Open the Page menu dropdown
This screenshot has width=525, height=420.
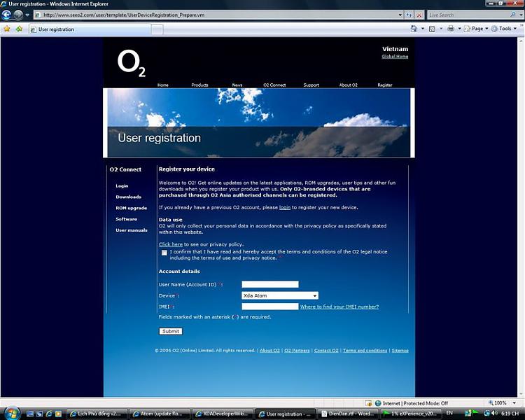tap(476, 29)
